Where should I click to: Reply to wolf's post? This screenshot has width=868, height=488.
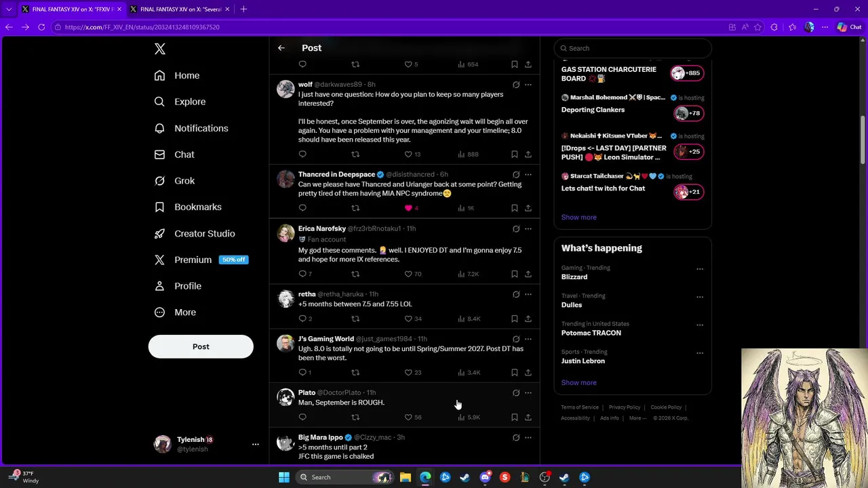click(x=302, y=155)
